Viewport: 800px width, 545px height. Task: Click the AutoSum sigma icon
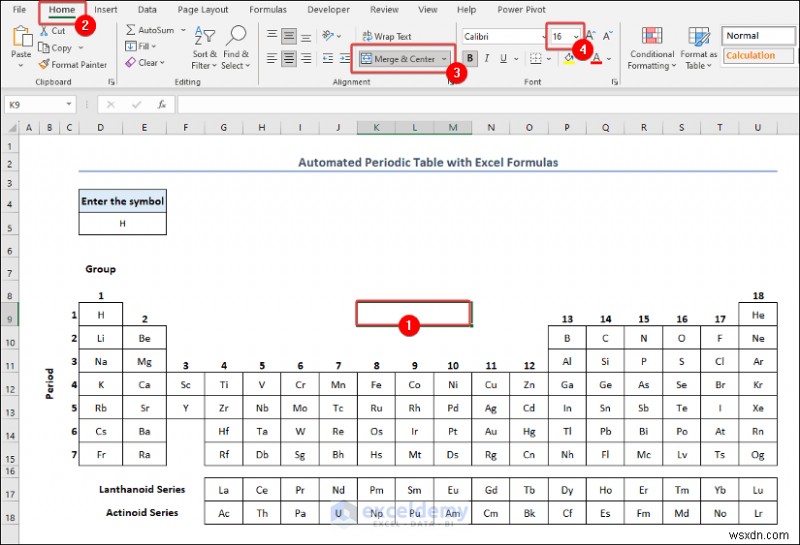click(x=131, y=30)
